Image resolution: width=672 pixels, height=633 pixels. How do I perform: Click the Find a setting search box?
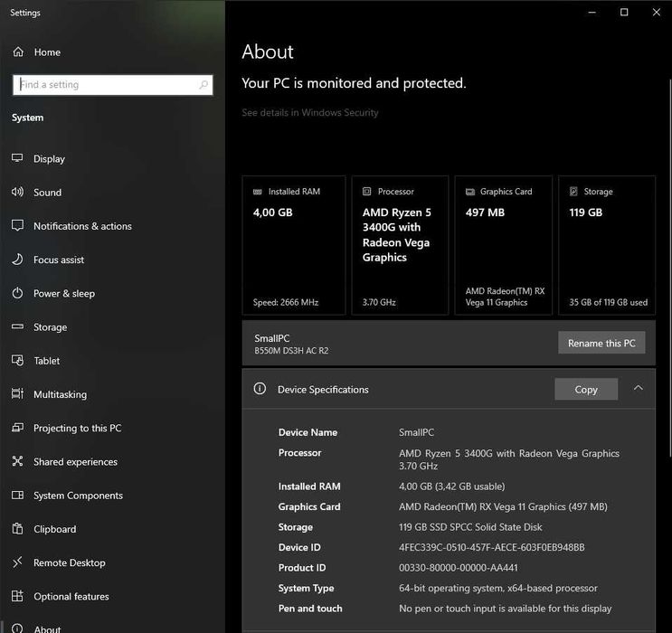[113, 85]
